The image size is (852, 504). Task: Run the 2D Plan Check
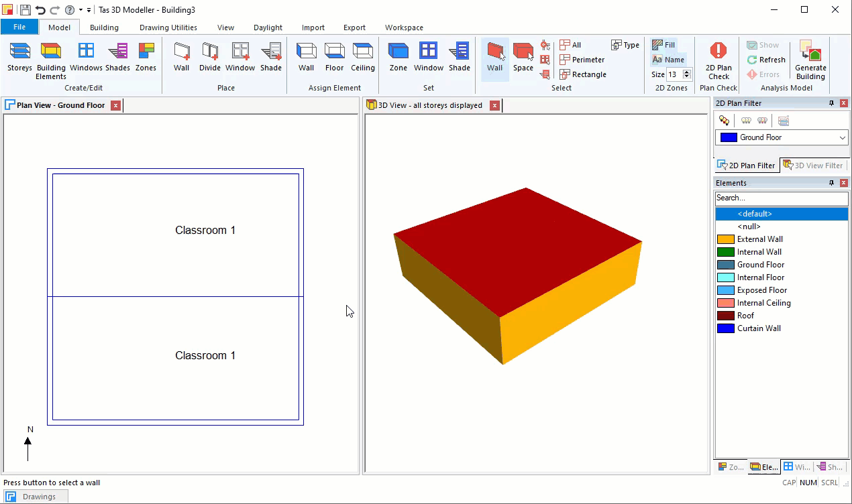tap(718, 60)
